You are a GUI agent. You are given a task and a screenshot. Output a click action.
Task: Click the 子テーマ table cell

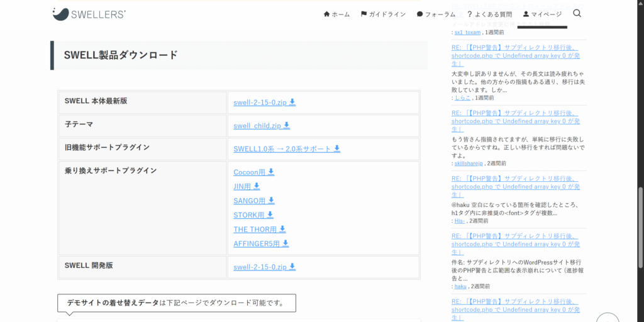(x=143, y=126)
